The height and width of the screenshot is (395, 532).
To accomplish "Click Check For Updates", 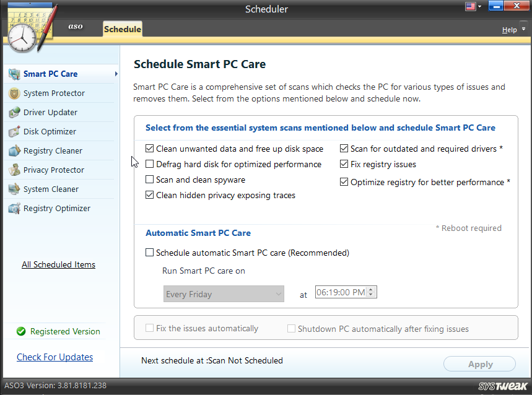I will click(x=55, y=357).
